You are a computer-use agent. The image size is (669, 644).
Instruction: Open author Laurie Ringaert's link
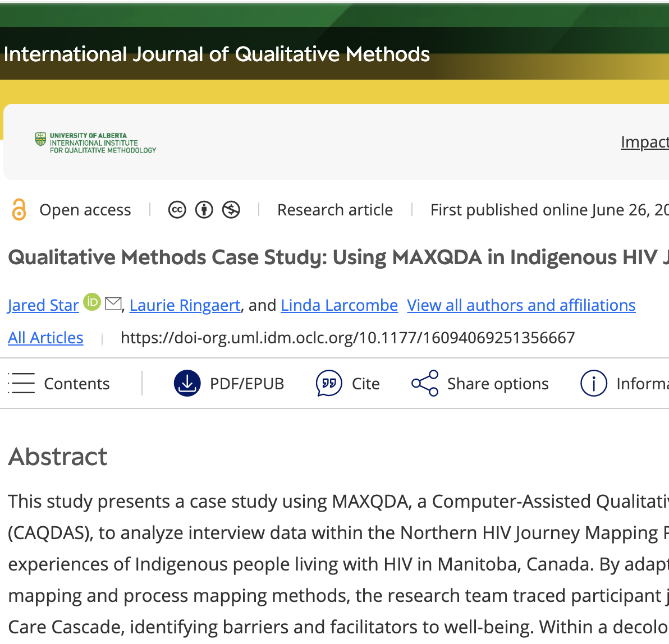coord(185,305)
